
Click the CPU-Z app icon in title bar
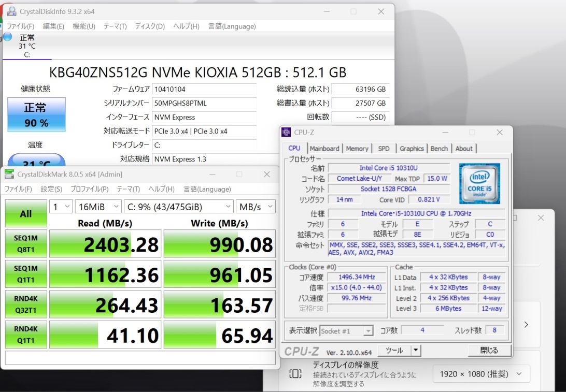[x=286, y=133]
